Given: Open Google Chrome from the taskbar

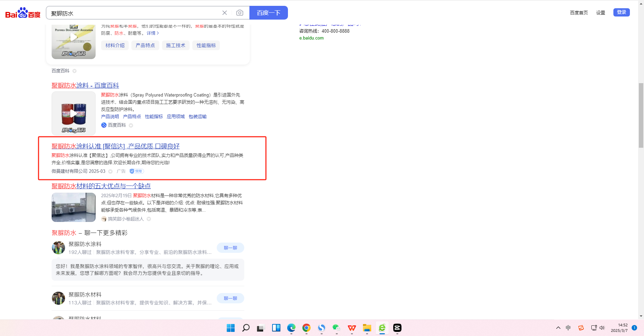Looking at the screenshot, I should pyautogui.click(x=306, y=328).
